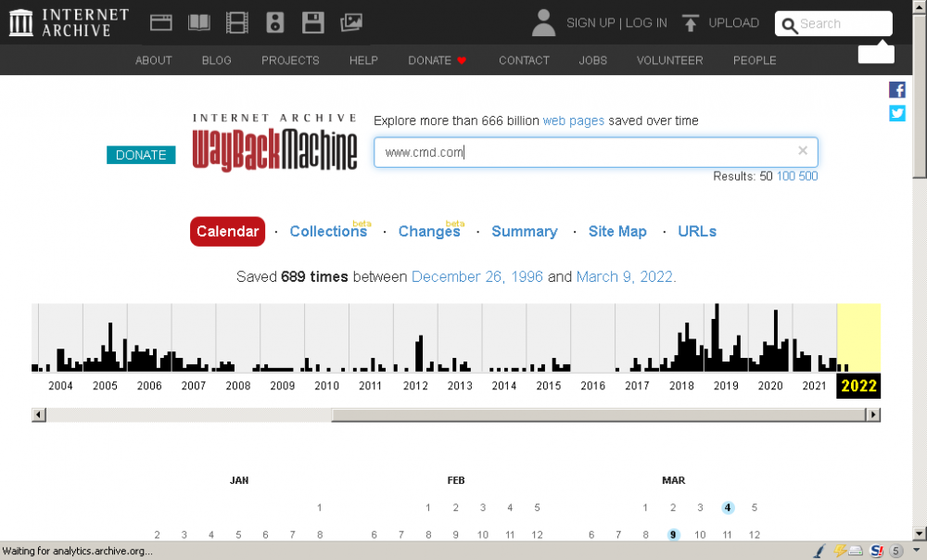Open the status bar dropdown arrow
Image resolution: width=927 pixels, height=560 pixels.
pos(916,550)
